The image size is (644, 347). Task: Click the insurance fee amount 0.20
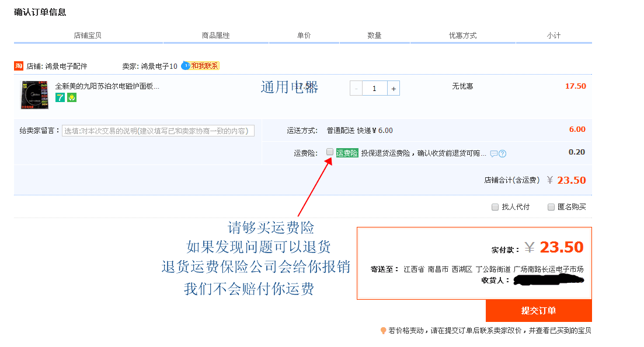coord(577,152)
